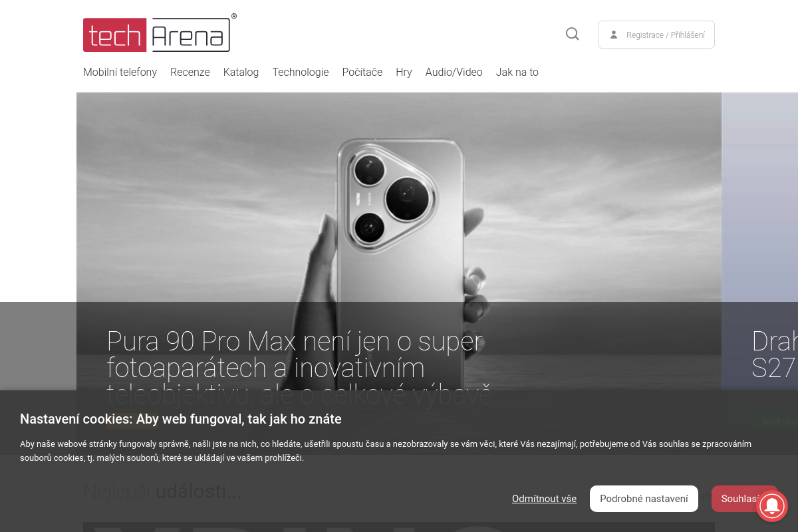The width and height of the screenshot is (798, 532).
Task: Click the red notification bell icon
Action: point(772,506)
